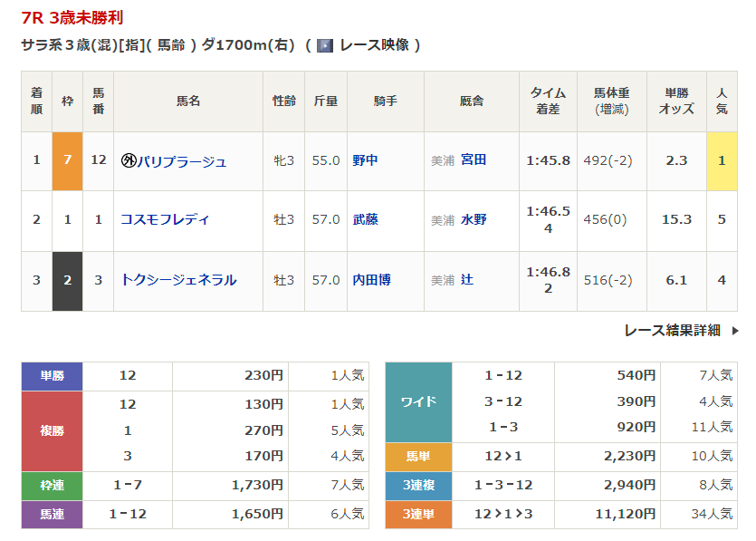Click the 単勝 payout label
756x541 pixels.
click(52, 375)
